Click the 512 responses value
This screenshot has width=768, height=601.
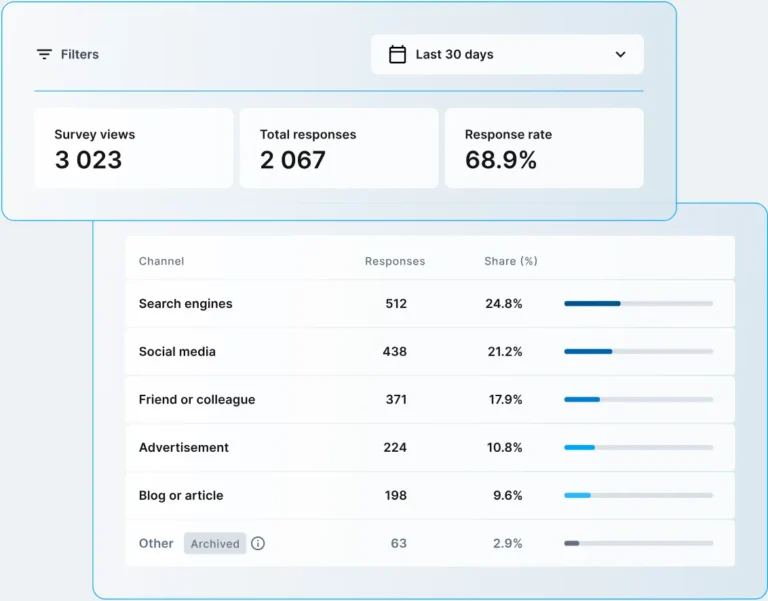coord(396,304)
